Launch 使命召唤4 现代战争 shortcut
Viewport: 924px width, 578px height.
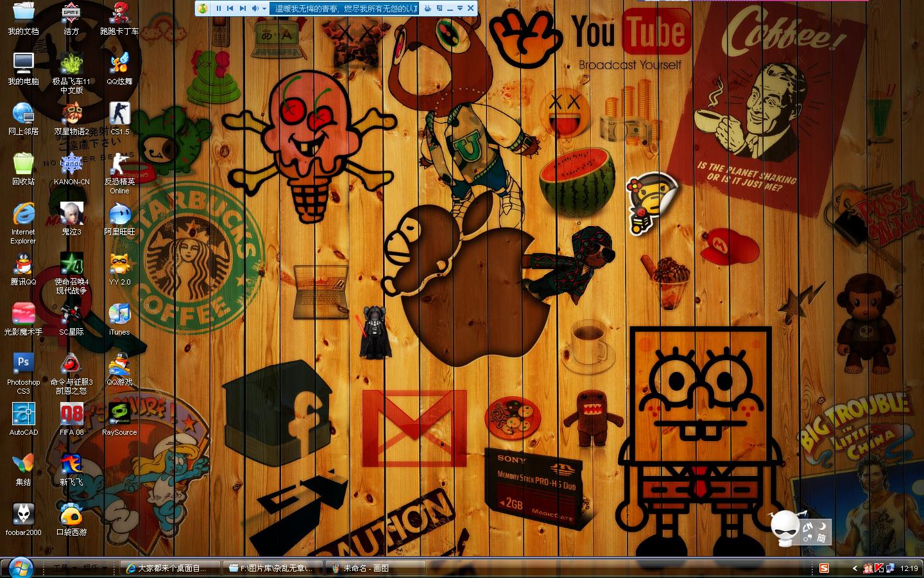[71, 273]
